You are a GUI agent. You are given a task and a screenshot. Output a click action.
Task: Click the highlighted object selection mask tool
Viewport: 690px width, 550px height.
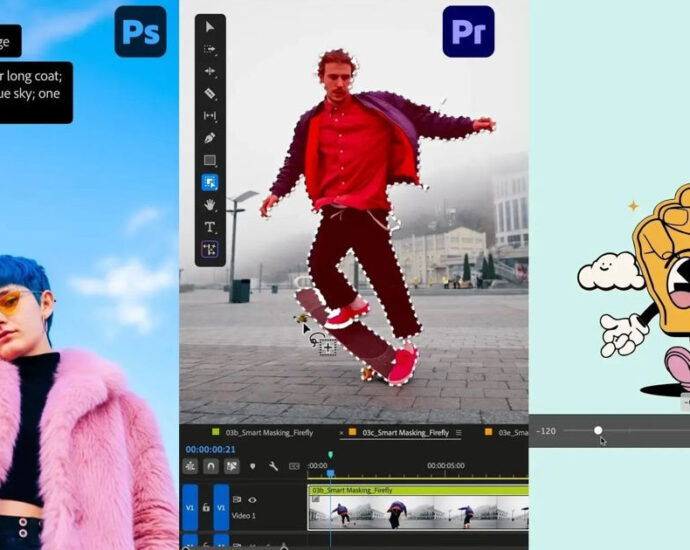click(210, 182)
